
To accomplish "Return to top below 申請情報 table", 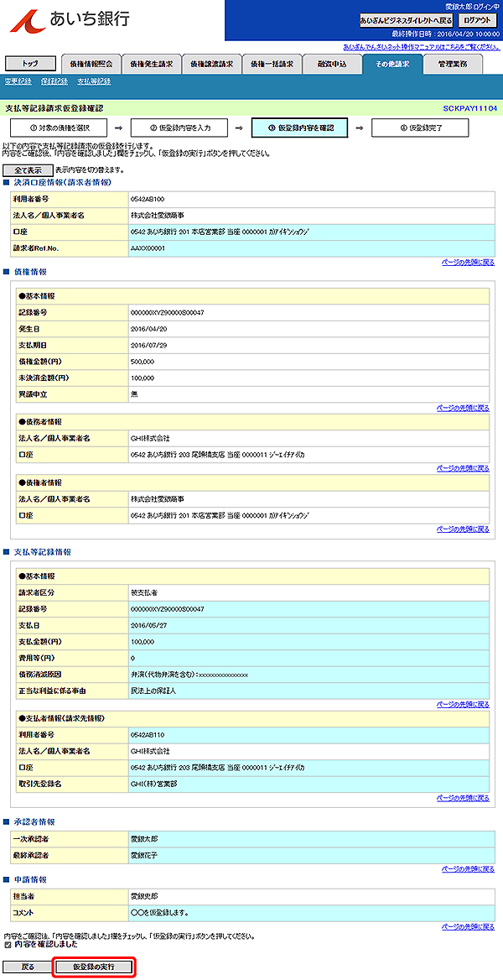I will (x=468, y=926).
